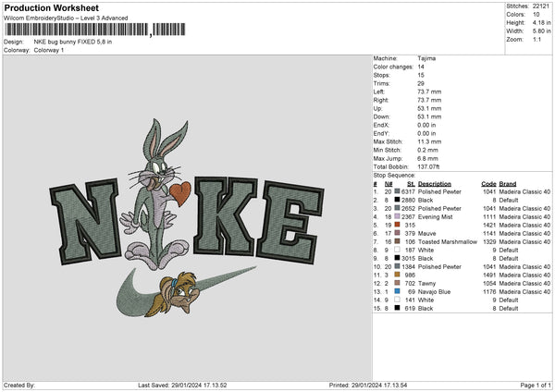555x392 pixels.
Task: Click the "Code" column header
Action: tap(488, 184)
